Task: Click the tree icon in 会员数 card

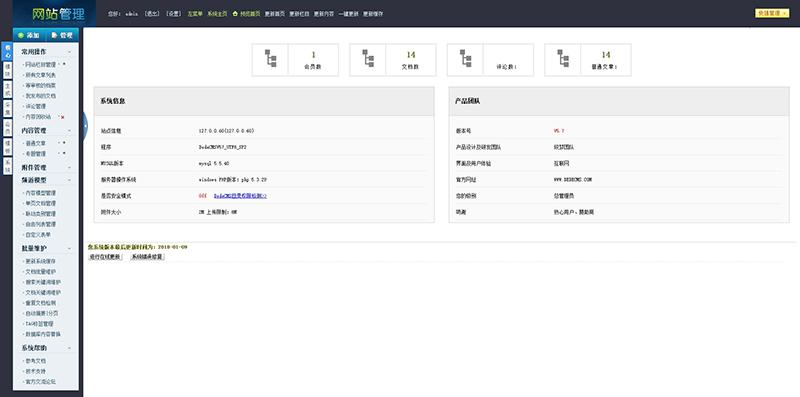Action: 270,58
